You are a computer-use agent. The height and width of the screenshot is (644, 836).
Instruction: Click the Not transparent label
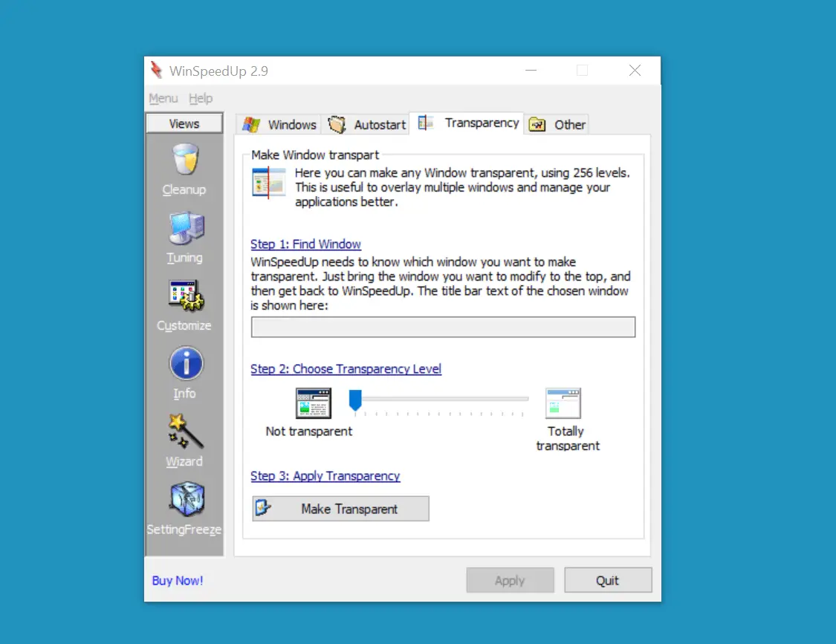(x=308, y=432)
